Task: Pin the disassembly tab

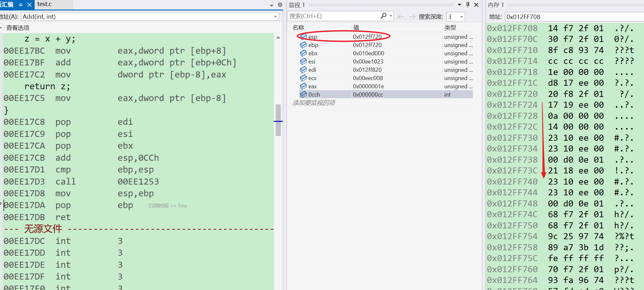Action: coord(21,5)
